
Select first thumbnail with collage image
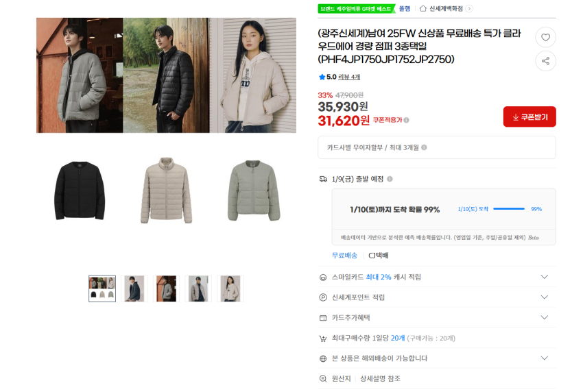pyautogui.click(x=102, y=289)
